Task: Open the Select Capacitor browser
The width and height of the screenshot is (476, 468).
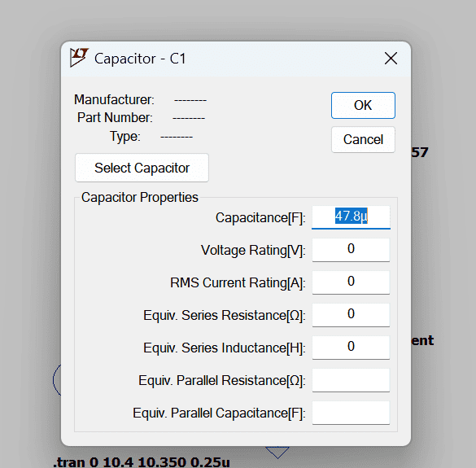Action: [x=142, y=168]
